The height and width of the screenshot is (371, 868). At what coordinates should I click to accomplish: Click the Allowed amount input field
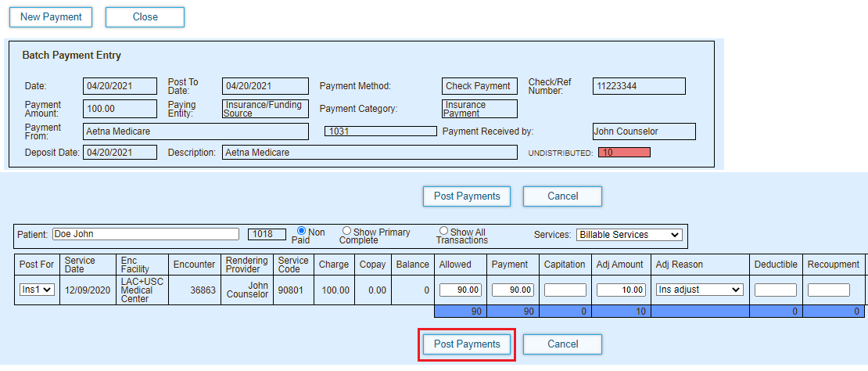[460, 290]
